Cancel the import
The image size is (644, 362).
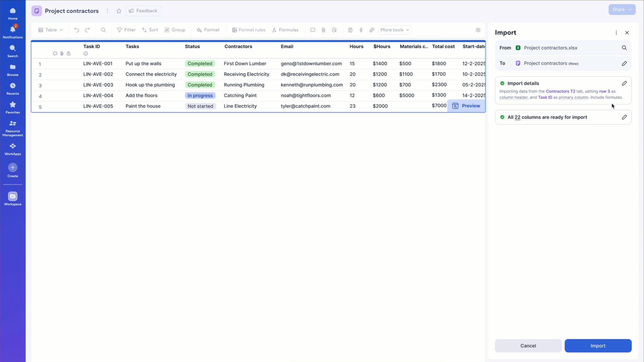coord(528,346)
